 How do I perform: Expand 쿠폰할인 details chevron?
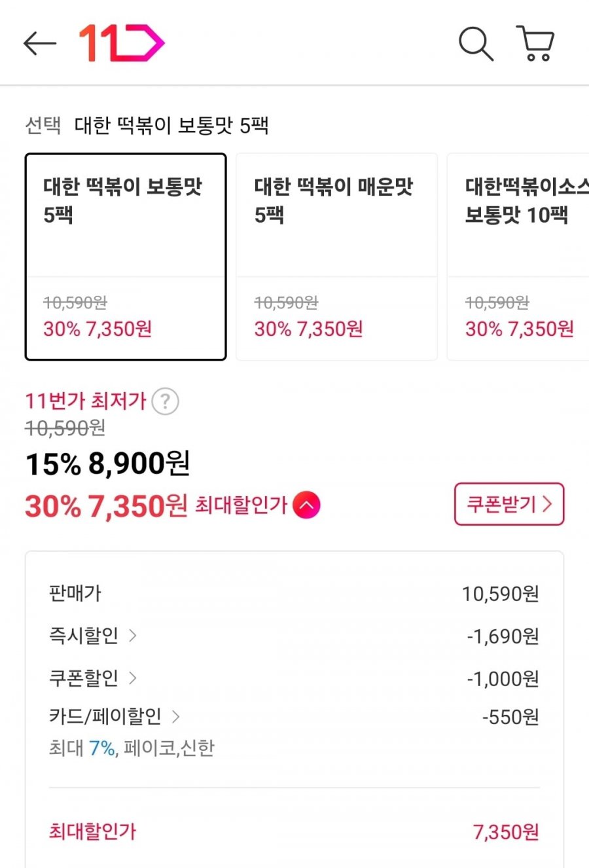[x=133, y=678]
